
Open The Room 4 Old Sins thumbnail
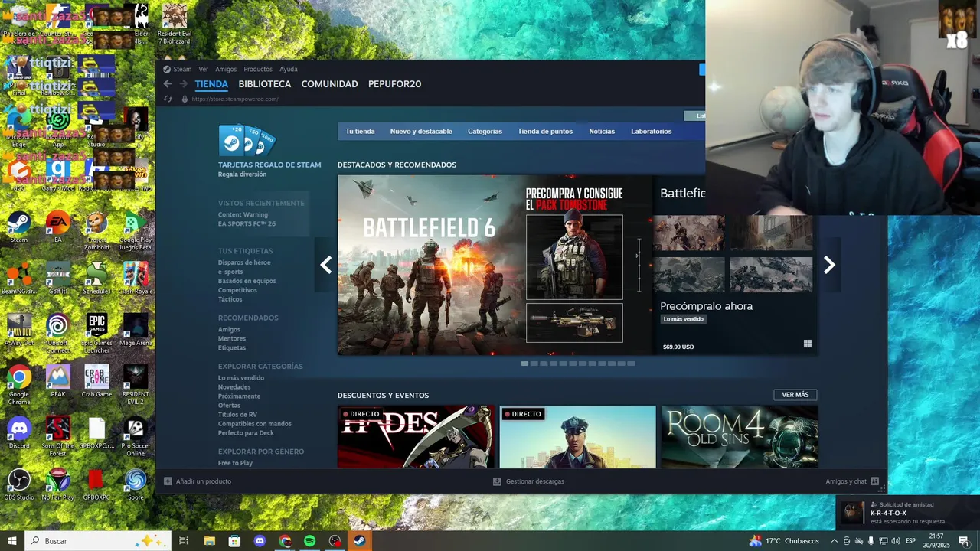[x=740, y=437]
